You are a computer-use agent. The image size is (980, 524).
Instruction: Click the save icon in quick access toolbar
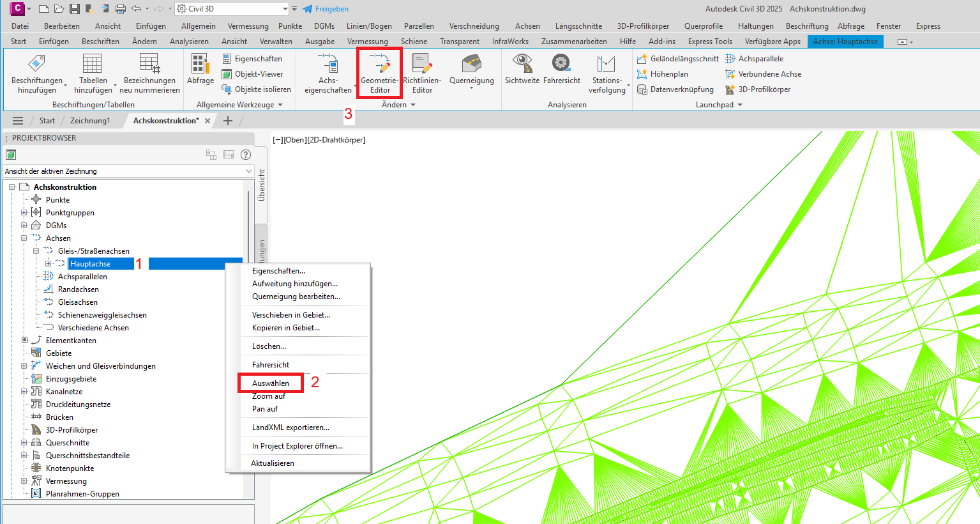(75, 9)
